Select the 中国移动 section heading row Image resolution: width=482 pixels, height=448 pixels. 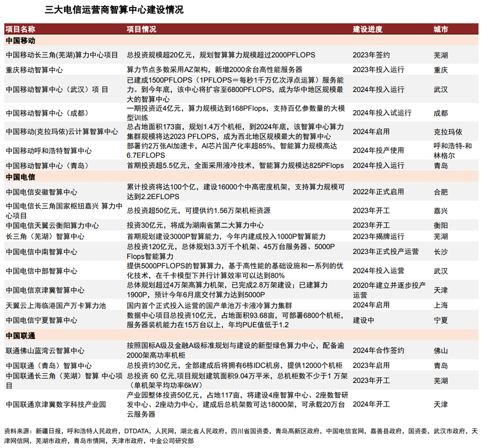(x=241, y=41)
